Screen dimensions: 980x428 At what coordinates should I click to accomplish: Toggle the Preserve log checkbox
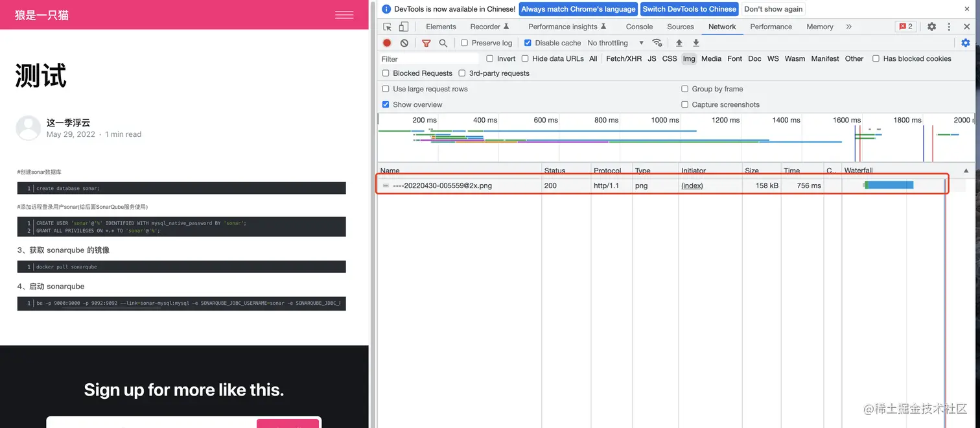pos(465,43)
